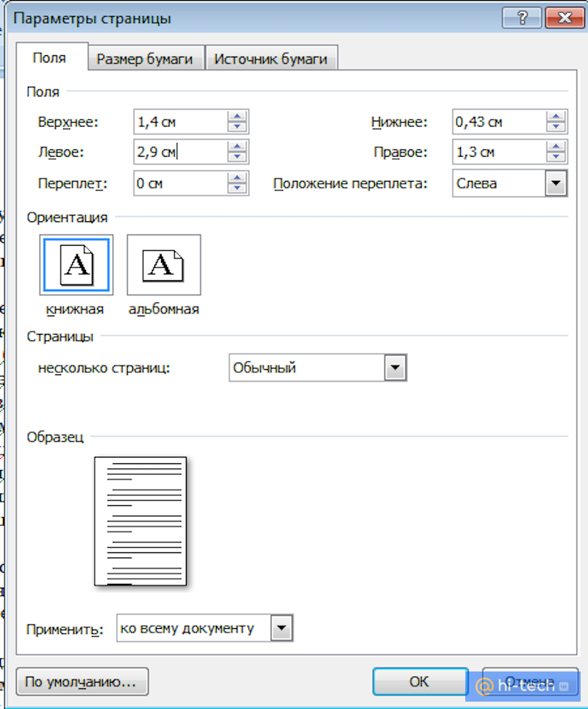
Task: Open the несколько страниц dropdown
Action: point(395,367)
